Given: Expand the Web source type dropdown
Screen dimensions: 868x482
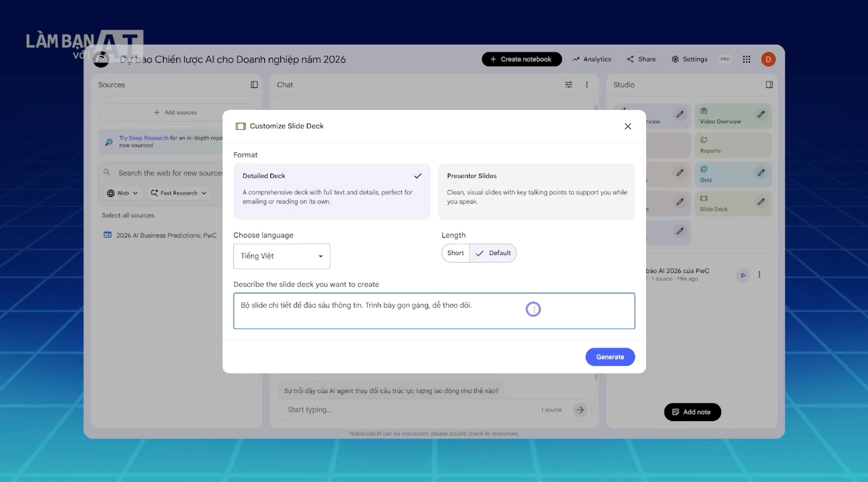Looking at the screenshot, I should pyautogui.click(x=123, y=193).
